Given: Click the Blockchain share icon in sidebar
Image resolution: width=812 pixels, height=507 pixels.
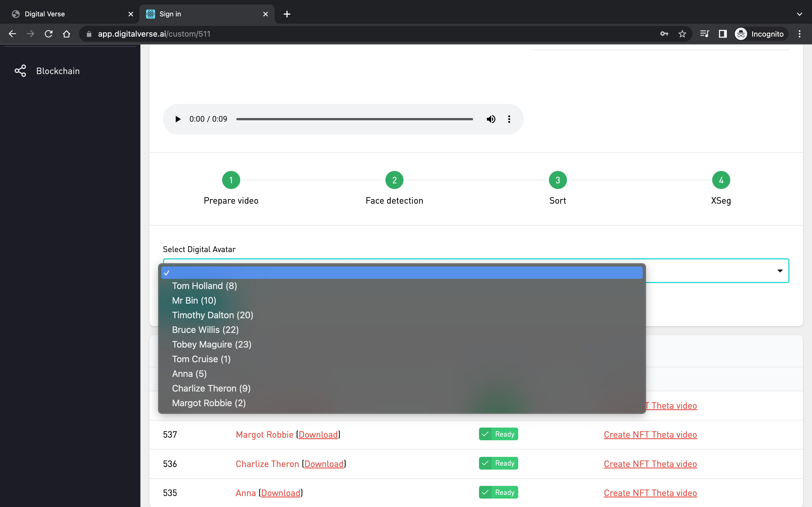Looking at the screenshot, I should (20, 71).
